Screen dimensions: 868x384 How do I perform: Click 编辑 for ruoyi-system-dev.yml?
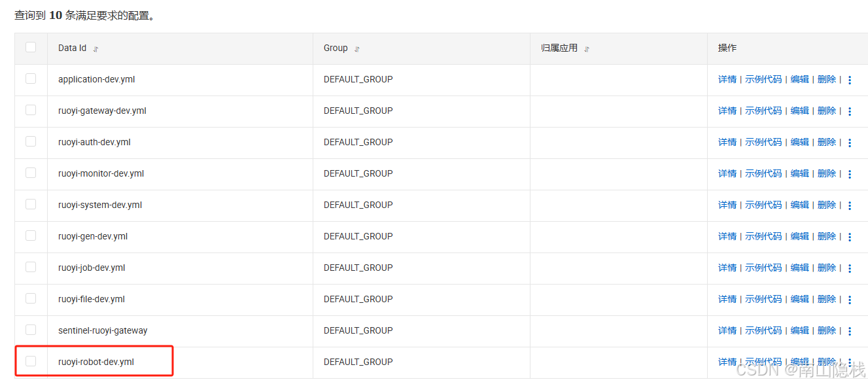(x=799, y=205)
